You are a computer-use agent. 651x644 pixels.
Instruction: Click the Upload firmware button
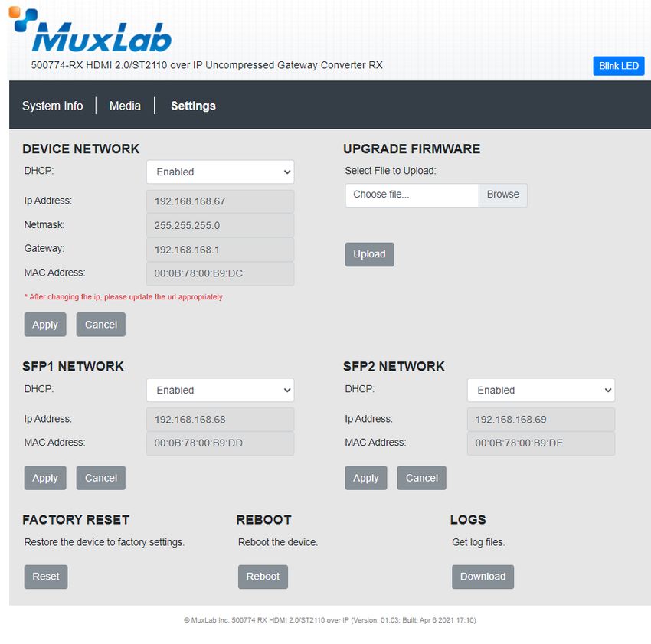[369, 254]
